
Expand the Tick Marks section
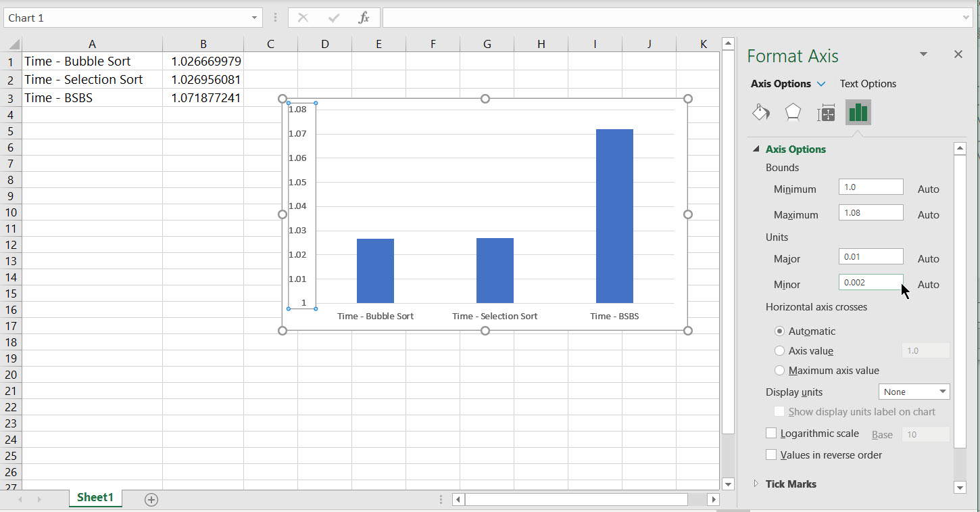click(756, 484)
